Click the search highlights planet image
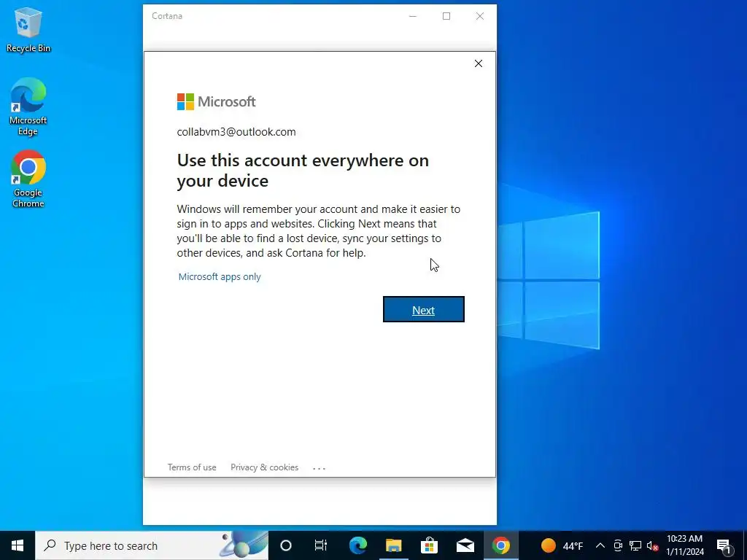The width and height of the screenshot is (747, 560). [244, 545]
